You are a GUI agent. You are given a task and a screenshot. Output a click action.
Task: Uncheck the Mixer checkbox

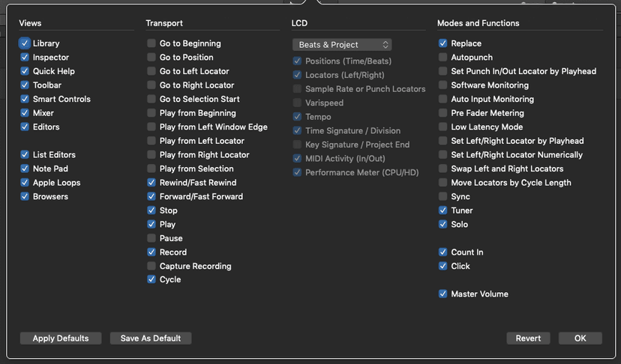pyautogui.click(x=25, y=113)
